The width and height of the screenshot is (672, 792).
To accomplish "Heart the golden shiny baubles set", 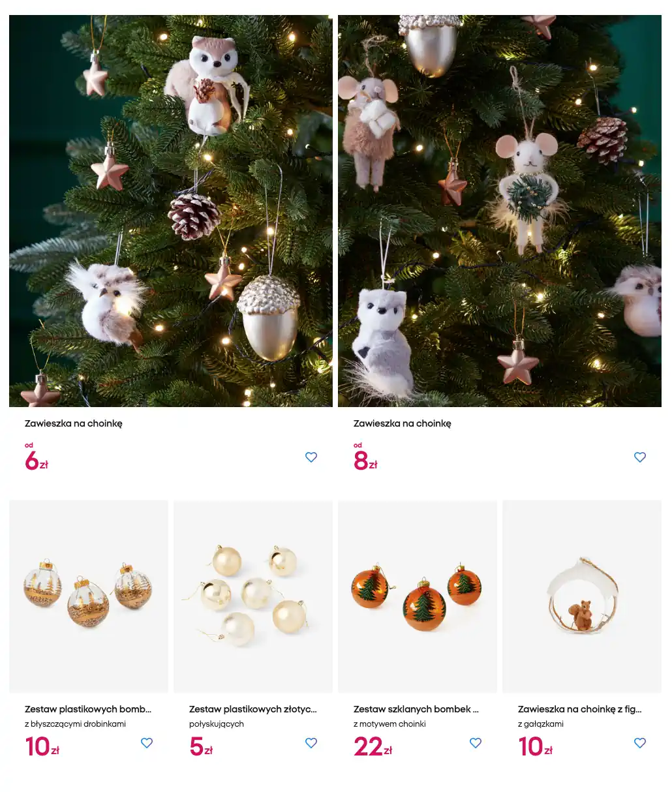I will (311, 743).
